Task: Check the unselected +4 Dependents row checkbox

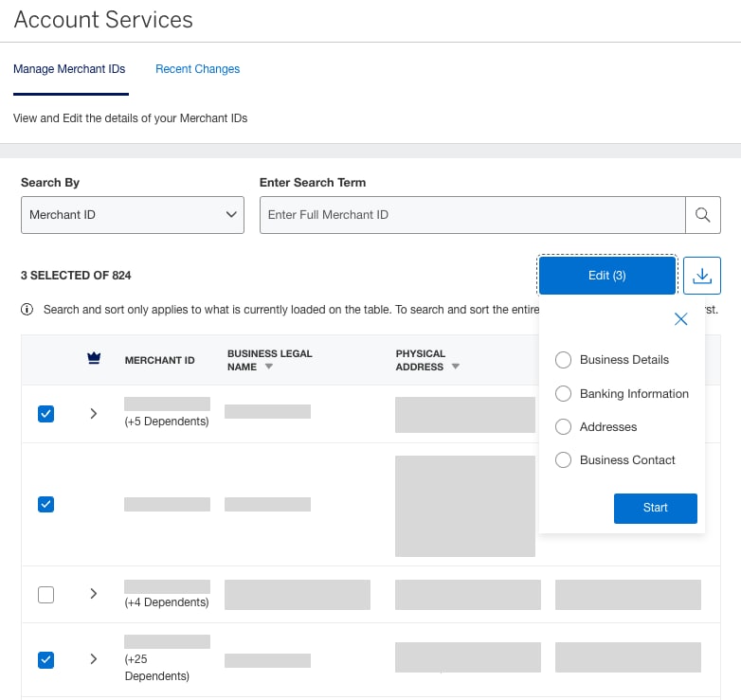Action: point(45,595)
